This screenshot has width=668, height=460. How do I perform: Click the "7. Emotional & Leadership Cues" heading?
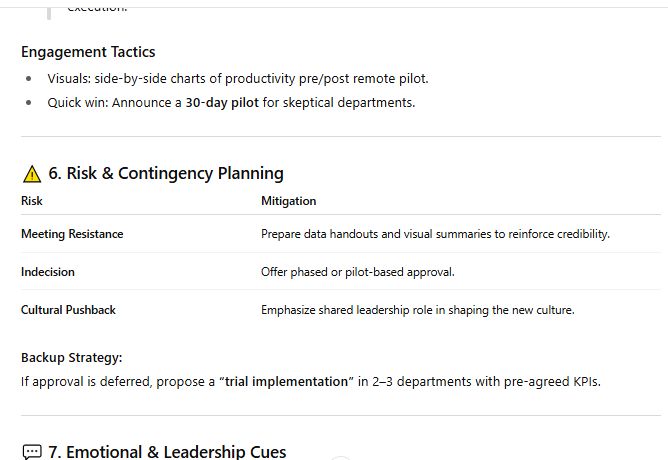(167, 452)
